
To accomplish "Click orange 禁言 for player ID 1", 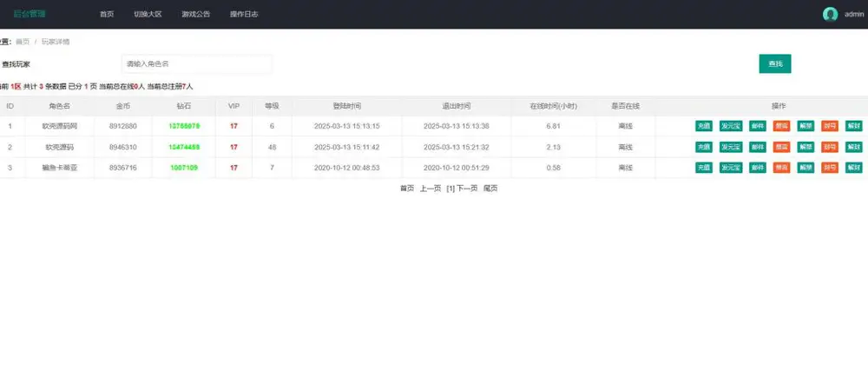I will (782, 126).
